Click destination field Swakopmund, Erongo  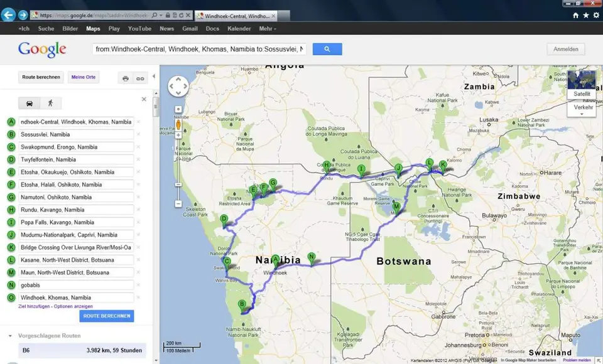click(x=76, y=147)
